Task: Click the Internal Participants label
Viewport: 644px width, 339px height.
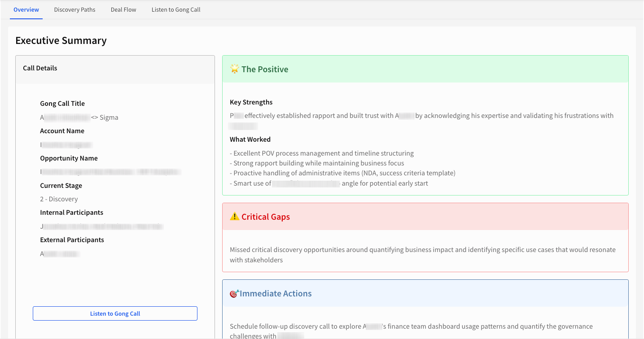Action: (x=72, y=213)
